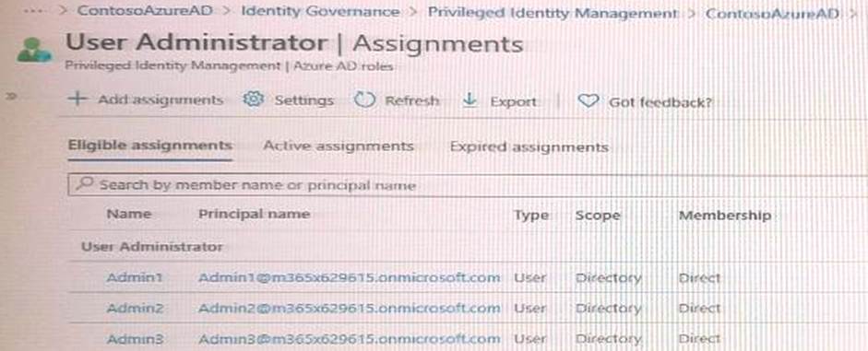Open Admin2 principal name link
Screen dimensions: 868x351
click(350, 309)
